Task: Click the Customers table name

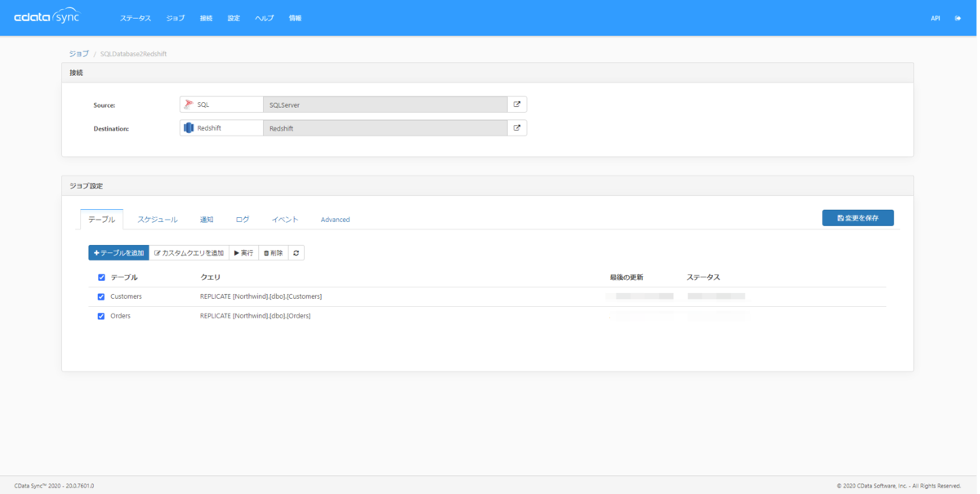Action: [x=126, y=297]
